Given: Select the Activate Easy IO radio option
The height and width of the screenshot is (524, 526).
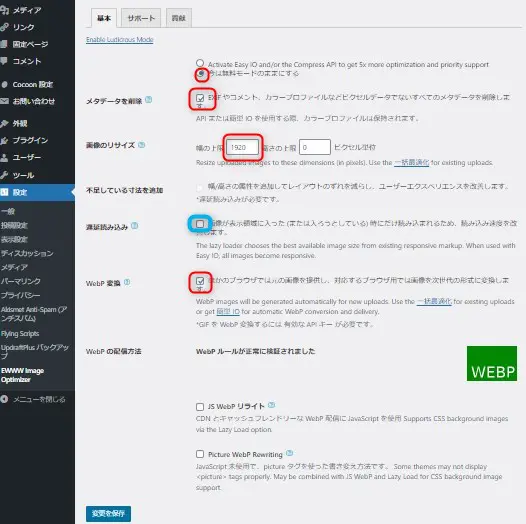Looking at the screenshot, I should [x=200, y=63].
